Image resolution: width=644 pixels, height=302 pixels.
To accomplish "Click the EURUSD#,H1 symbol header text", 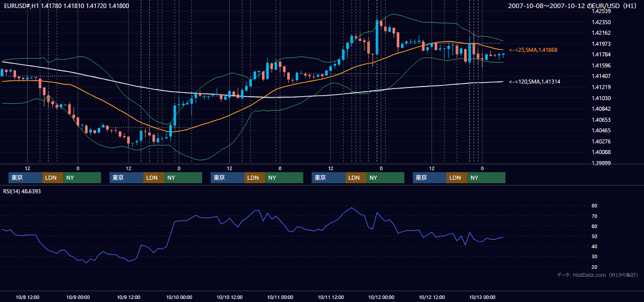I will click(66, 6).
